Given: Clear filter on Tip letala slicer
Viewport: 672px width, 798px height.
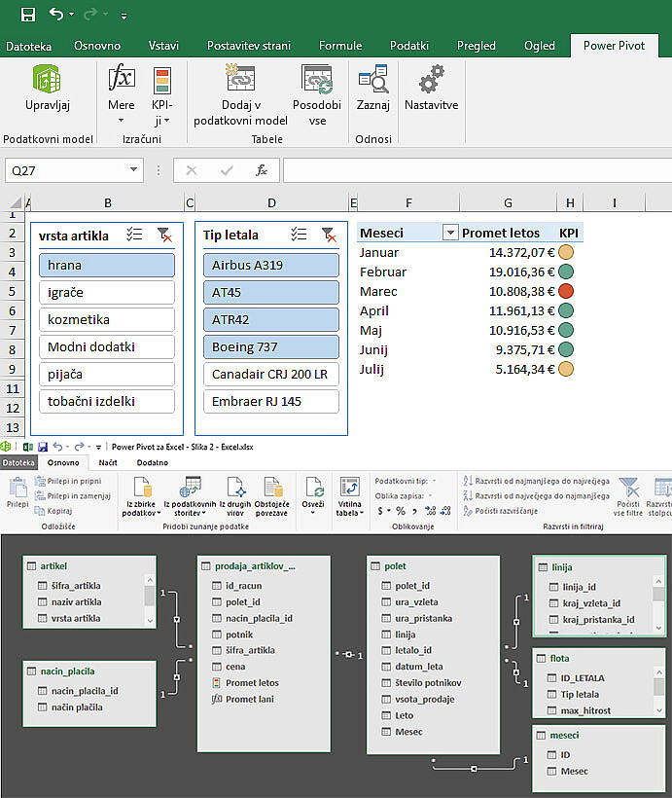Looking at the screenshot, I should [x=329, y=235].
